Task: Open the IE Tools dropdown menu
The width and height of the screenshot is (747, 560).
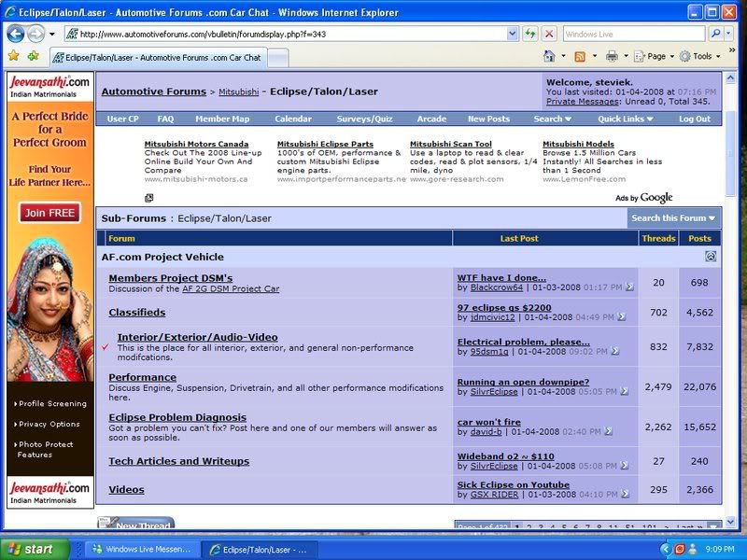Action: point(700,56)
